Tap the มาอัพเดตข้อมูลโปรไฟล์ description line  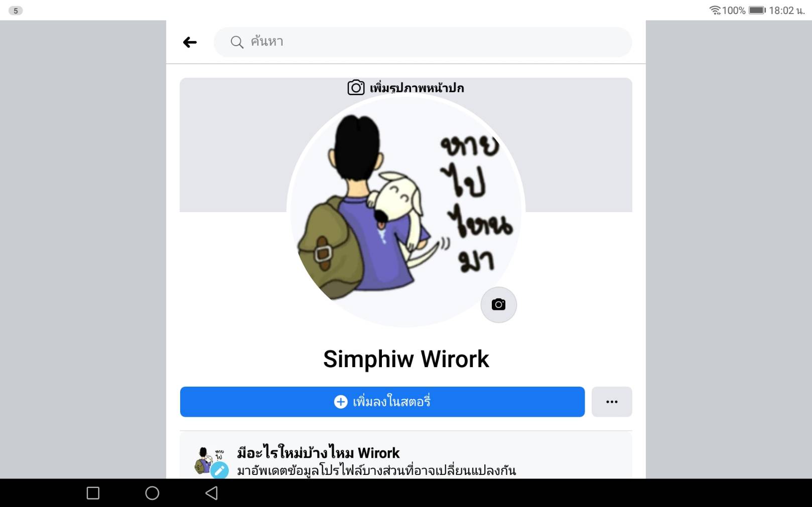(x=376, y=470)
